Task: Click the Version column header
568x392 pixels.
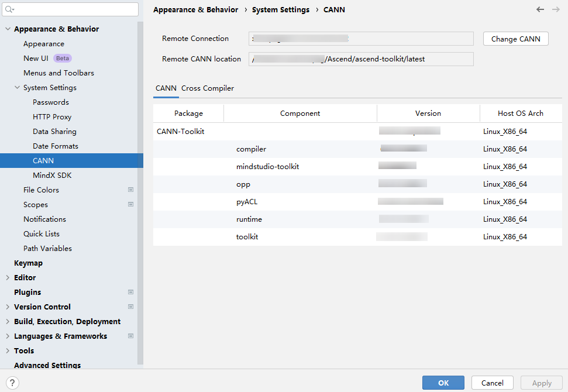Action: (428, 114)
